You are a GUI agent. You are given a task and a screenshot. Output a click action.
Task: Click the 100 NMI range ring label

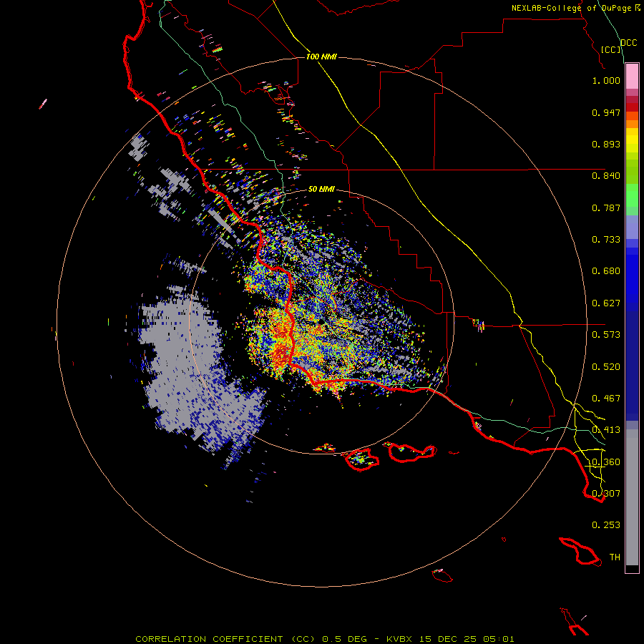click(x=321, y=57)
